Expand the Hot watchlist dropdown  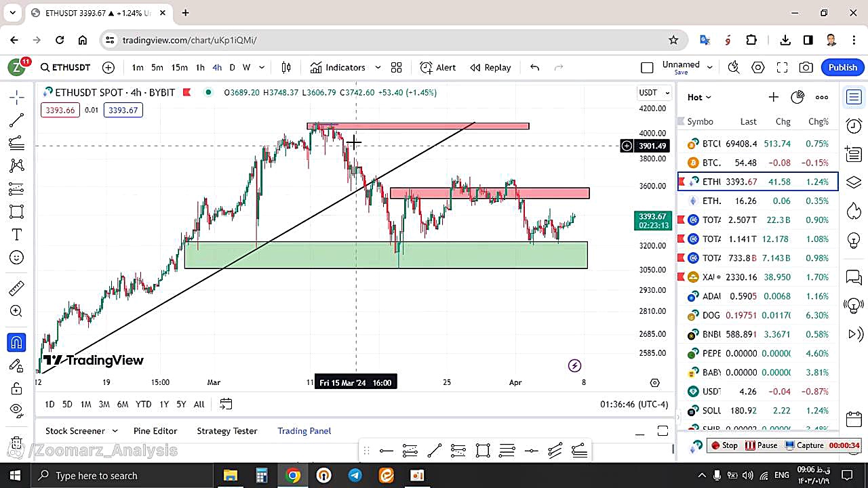pos(699,97)
